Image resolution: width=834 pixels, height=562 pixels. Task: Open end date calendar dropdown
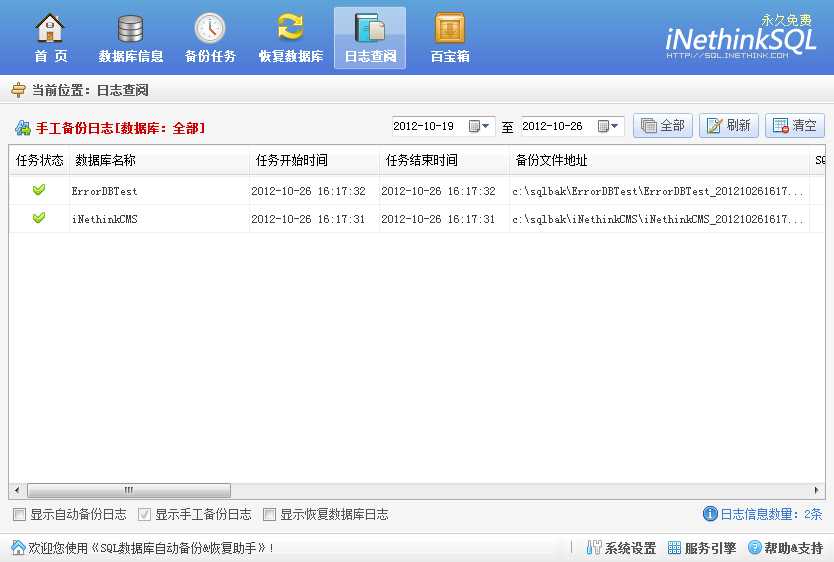click(607, 126)
